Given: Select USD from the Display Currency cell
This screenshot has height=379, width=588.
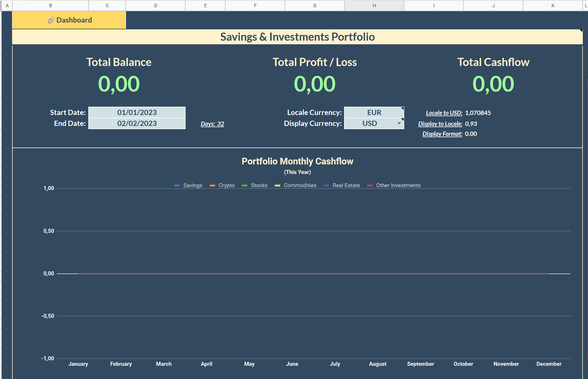Looking at the screenshot, I should point(371,123).
